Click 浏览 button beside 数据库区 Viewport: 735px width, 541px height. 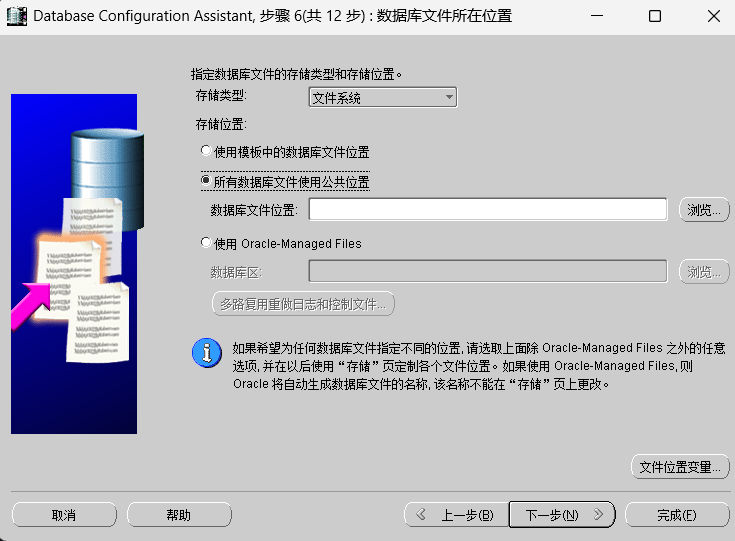tap(704, 271)
